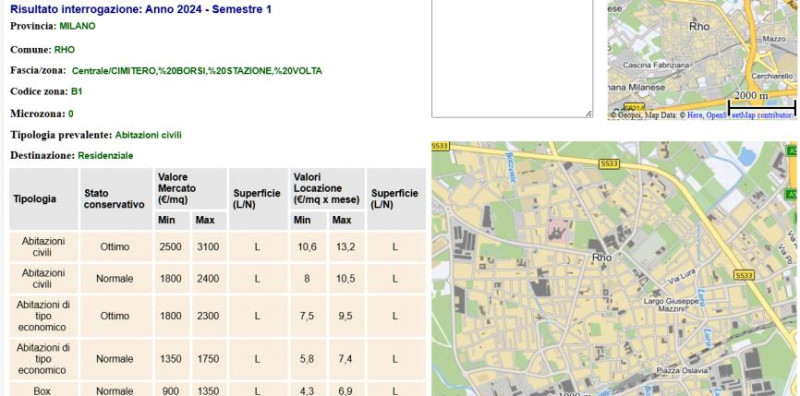This screenshot has height=396, width=800.
Task: Click the Tipologia column header
Action: tap(43, 199)
